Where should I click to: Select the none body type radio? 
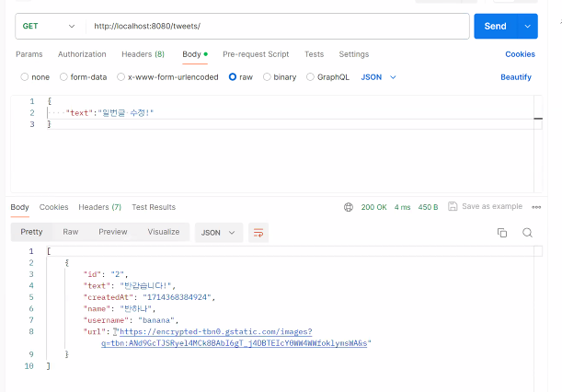(x=24, y=77)
